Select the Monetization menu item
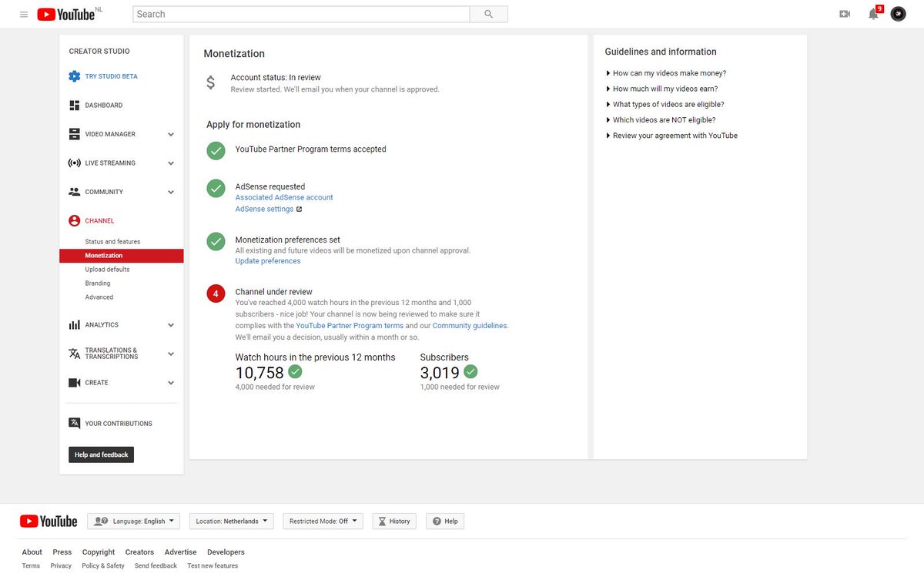The width and height of the screenshot is (924, 587). 122,256
